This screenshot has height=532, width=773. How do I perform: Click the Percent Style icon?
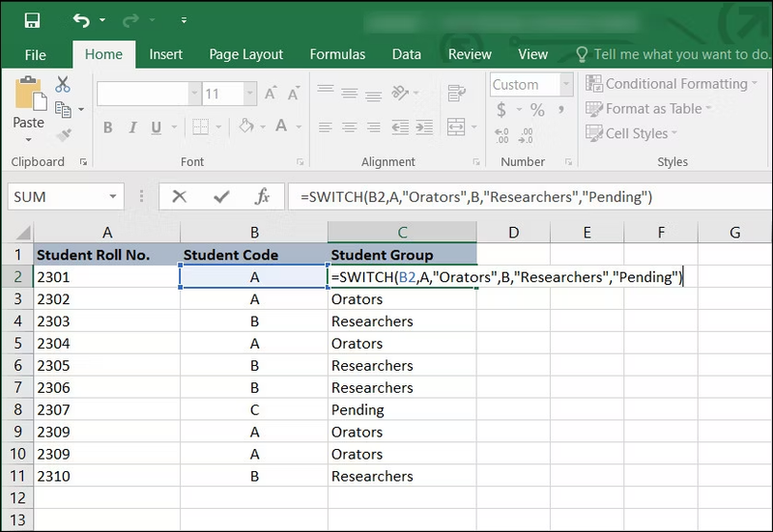pos(537,109)
